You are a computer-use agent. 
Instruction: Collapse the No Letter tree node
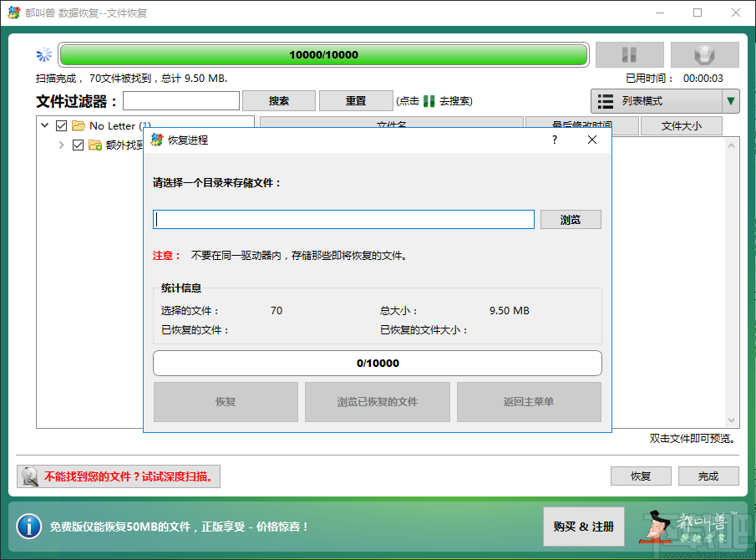[x=45, y=125]
